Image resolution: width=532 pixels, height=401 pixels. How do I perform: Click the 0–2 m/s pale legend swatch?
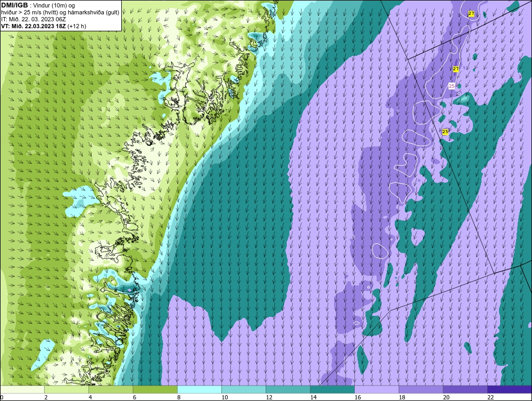pos(22,389)
